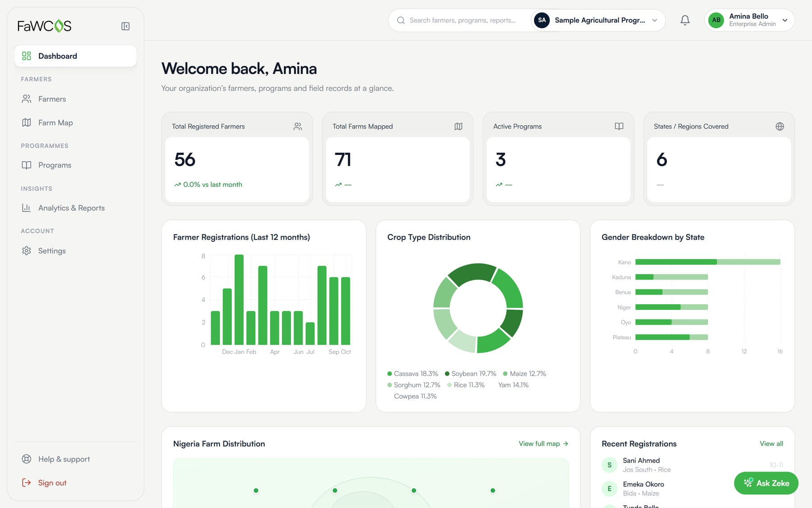
Task: Open Settings page
Action: point(75,251)
